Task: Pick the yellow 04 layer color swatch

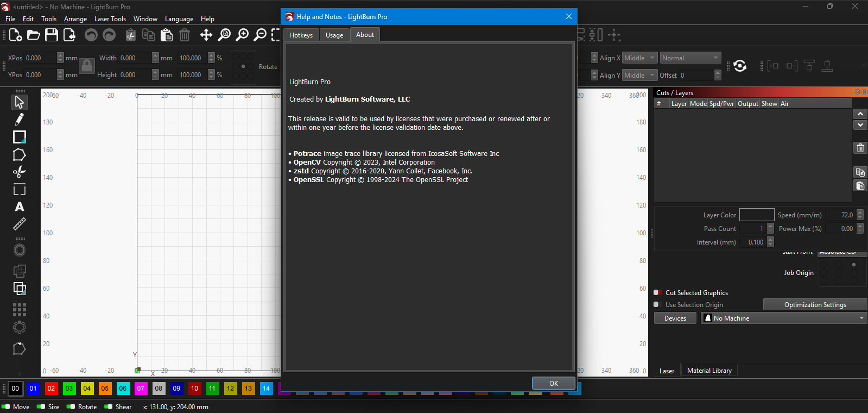Action: point(87,389)
